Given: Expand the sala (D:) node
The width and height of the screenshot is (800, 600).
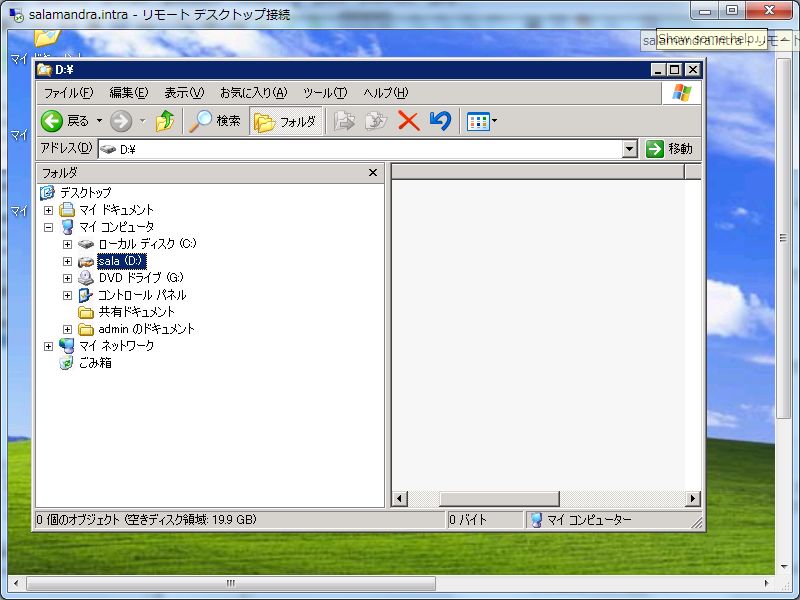Looking at the screenshot, I should tap(67, 262).
